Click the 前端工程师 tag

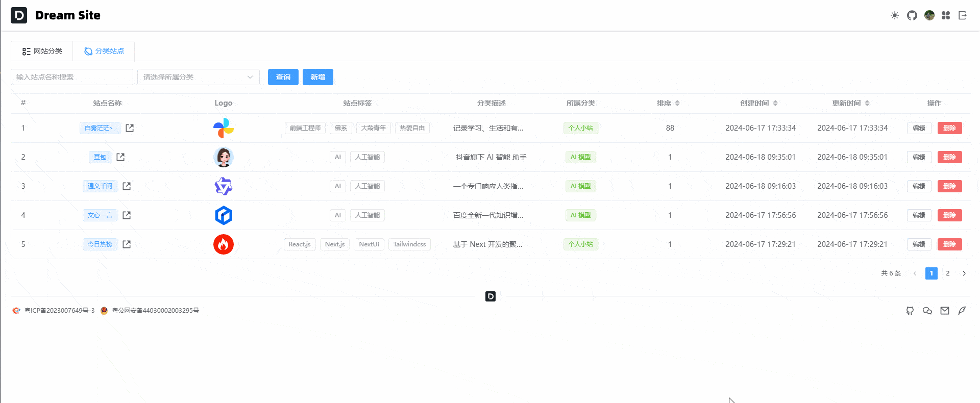305,128
